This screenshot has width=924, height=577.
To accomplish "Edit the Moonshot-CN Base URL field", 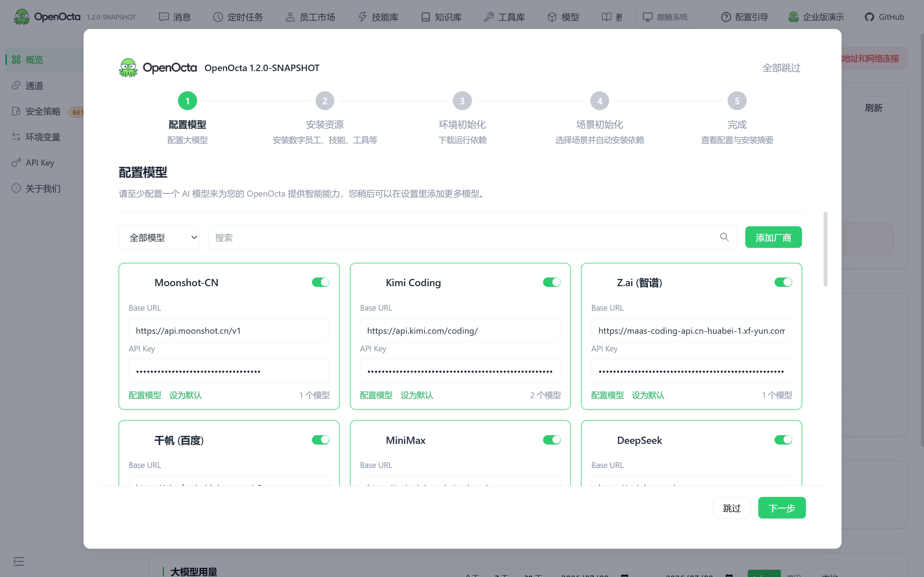I will tap(229, 330).
